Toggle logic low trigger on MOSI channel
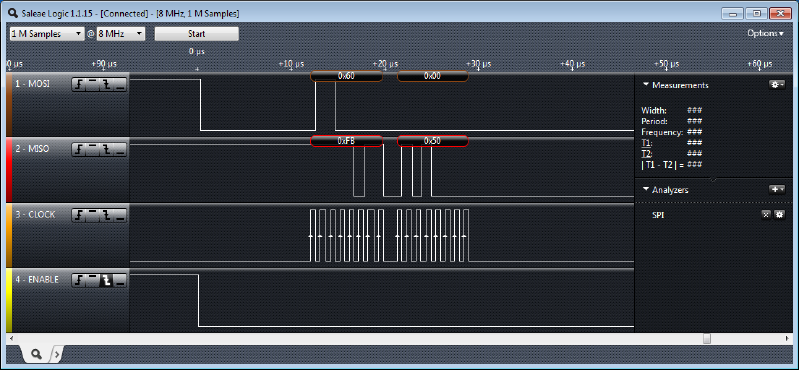This screenshot has height=370, width=799. tap(120, 85)
